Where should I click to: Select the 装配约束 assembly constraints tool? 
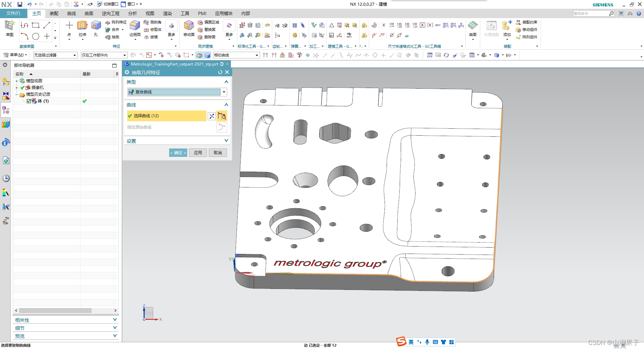click(527, 22)
